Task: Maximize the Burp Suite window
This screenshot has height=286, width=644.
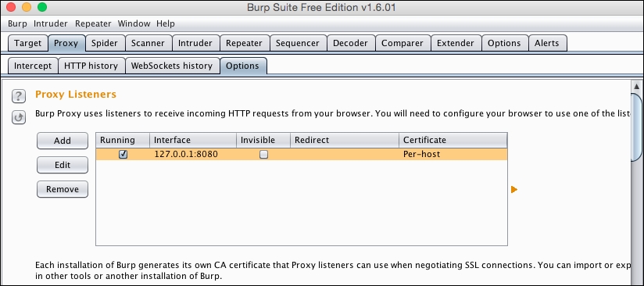Action: tap(42, 7)
